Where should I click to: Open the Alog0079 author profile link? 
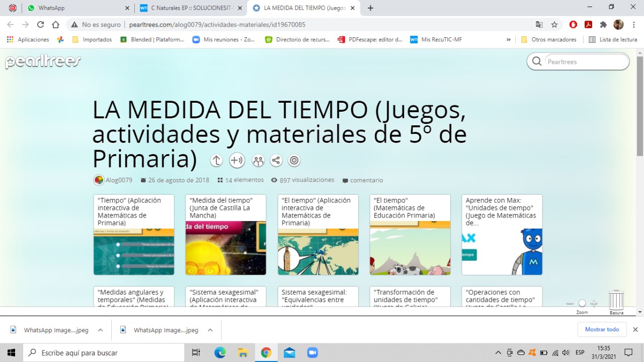click(x=119, y=180)
